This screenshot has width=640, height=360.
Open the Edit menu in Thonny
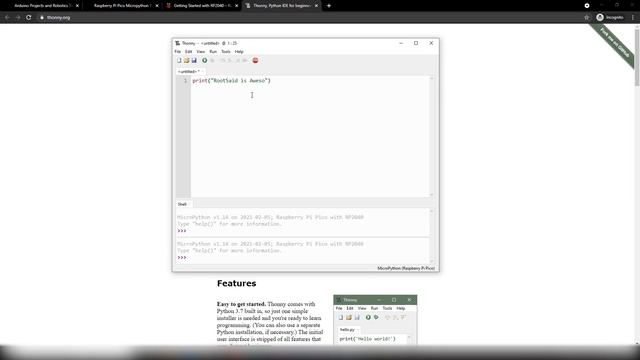click(x=188, y=52)
